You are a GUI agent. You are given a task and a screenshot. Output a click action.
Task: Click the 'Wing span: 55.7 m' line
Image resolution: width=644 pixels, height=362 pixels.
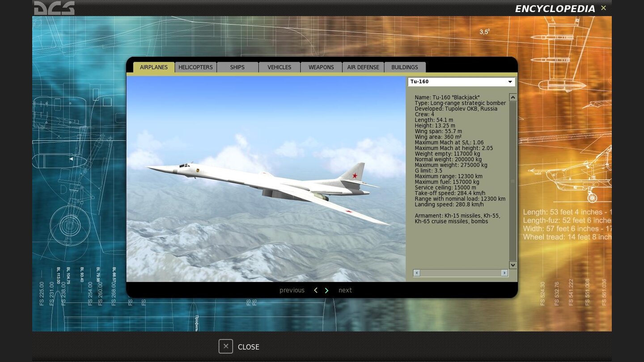[x=438, y=131]
